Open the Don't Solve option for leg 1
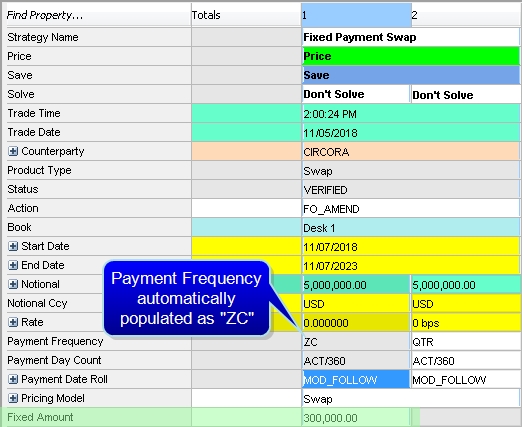The height and width of the screenshot is (427, 522). (x=356, y=94)
